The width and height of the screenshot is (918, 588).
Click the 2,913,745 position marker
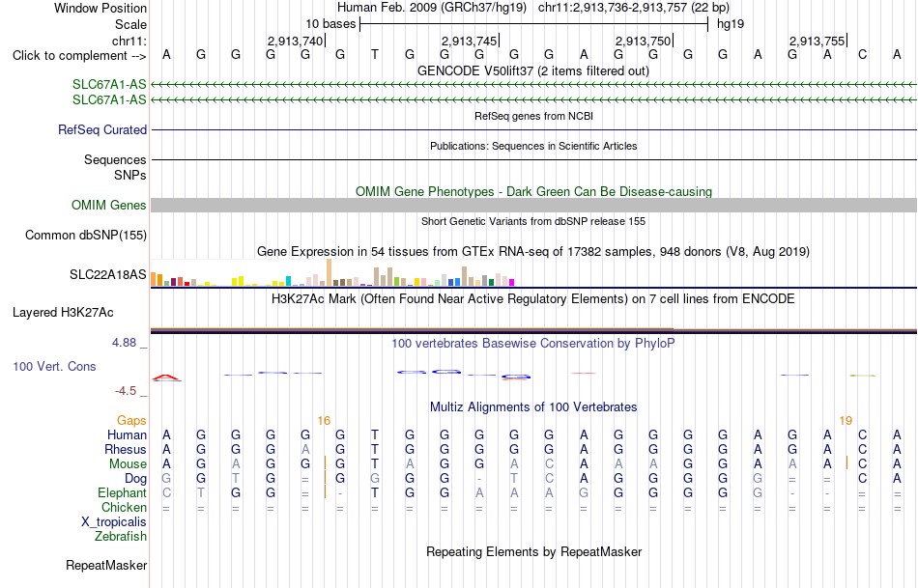[469, 41]
